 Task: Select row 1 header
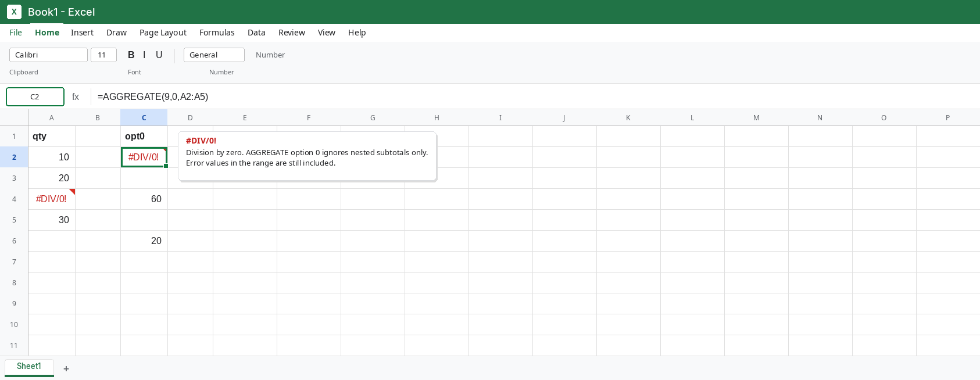point(14,137)
